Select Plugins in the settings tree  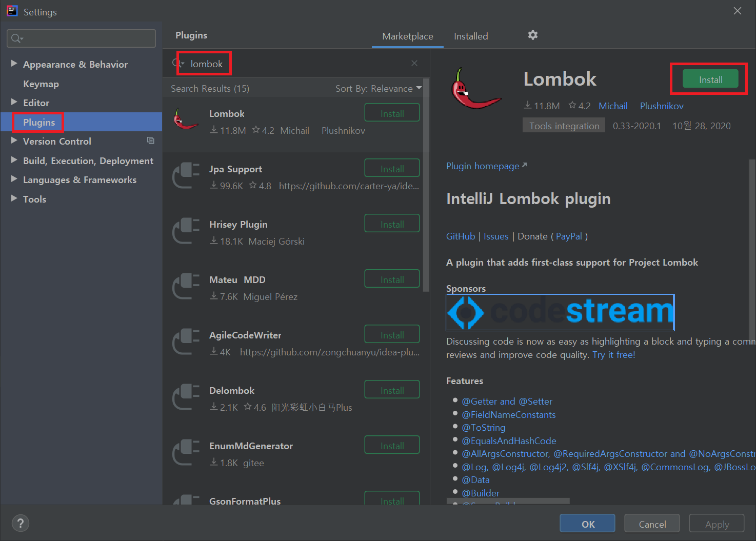[x=39, y=122]
